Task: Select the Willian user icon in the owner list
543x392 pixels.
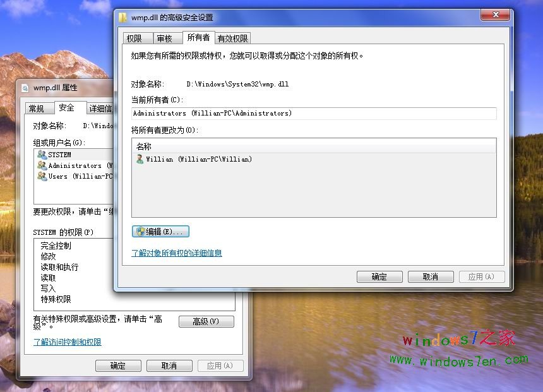Action: 140,158
